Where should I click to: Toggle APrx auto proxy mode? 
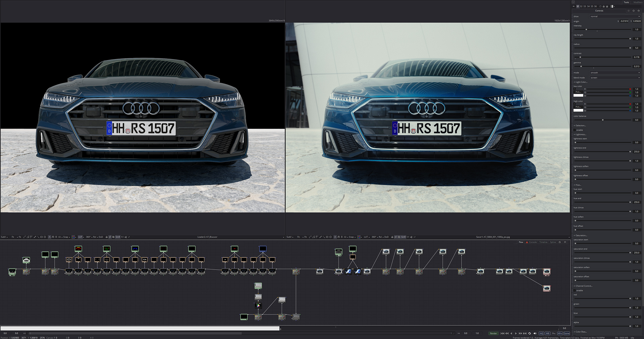[560, 333]
